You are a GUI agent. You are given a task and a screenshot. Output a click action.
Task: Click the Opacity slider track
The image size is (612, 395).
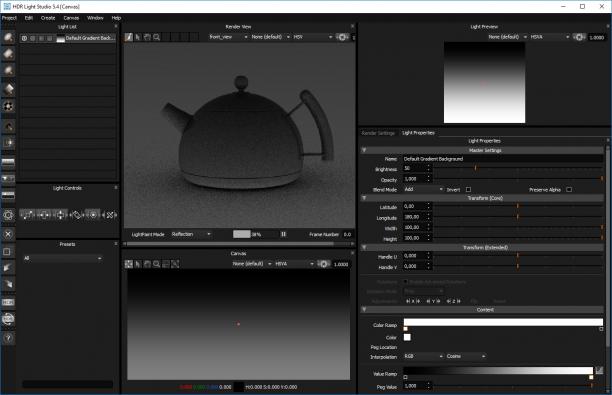coord(518,179)
